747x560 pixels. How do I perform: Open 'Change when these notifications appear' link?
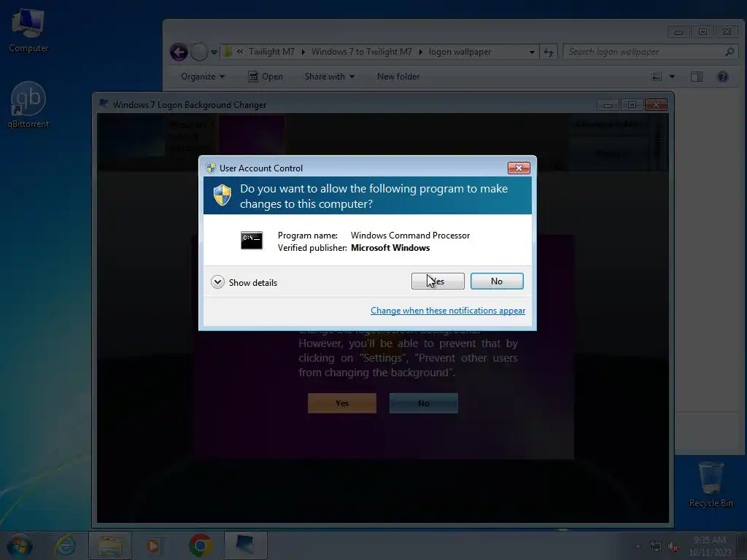click(448, 311)
